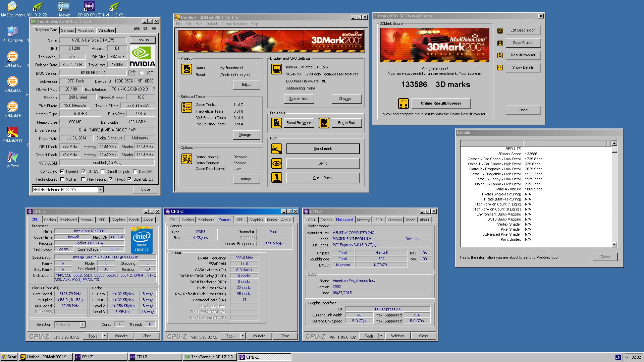Toggle CUDA checkbox
This screenshot has width=644, height=362.
click(x=84, y=171)
